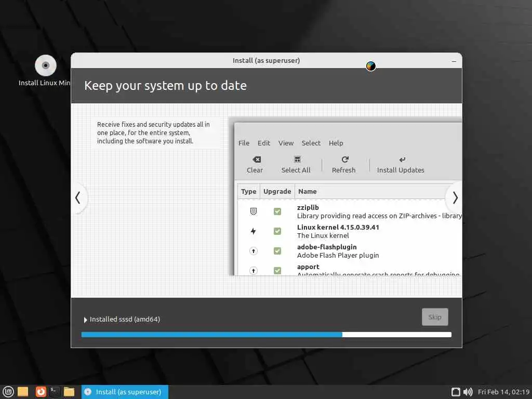Select the Linux kernel 4.15.0.39.41 entry
Screen dimensions: 532x399
click(x=338, y=228)
